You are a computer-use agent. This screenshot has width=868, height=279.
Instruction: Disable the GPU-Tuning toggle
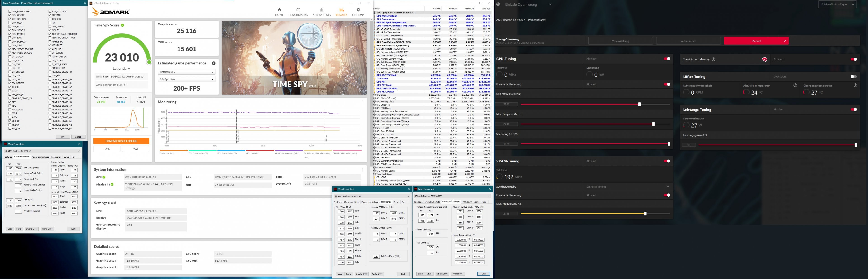pyautogui.click(x=667, y=59)
